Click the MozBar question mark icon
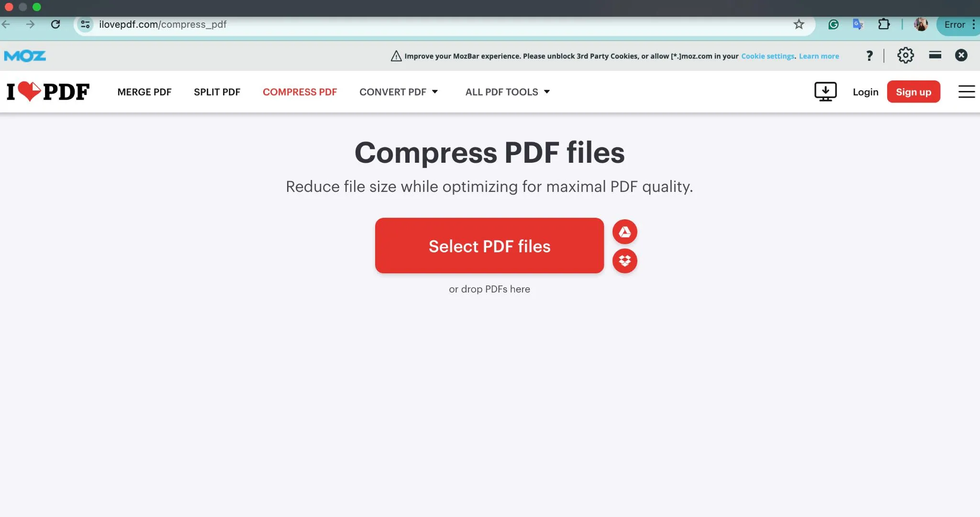The width and height of the screenshot is (980, 517). pos(869,55)
